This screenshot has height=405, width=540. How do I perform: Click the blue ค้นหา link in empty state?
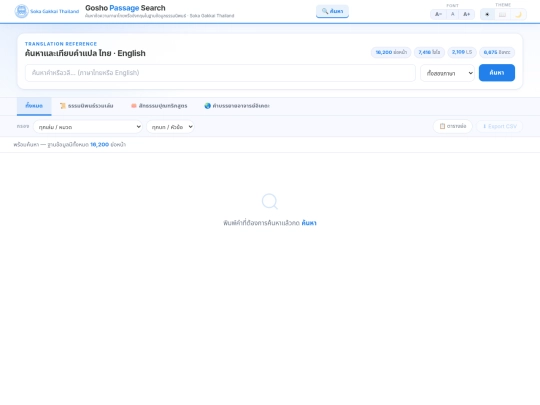pyautogui.click(x=309, y=223)
